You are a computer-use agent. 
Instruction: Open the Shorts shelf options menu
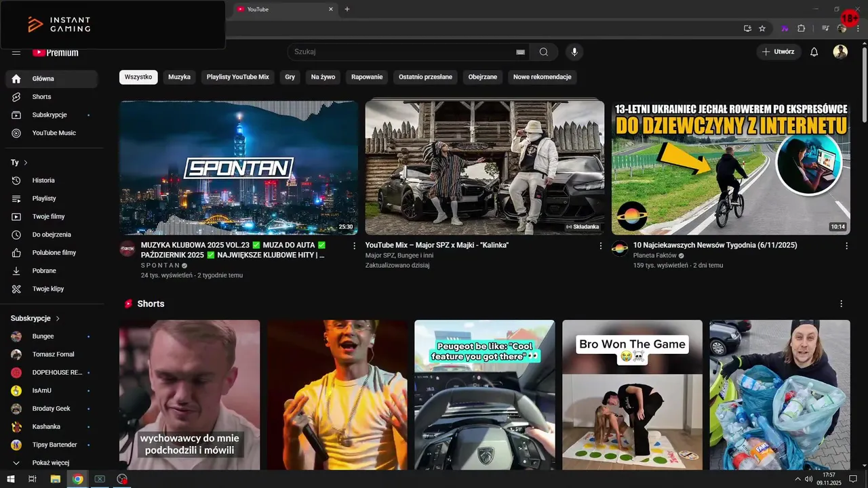click(842, 304)
